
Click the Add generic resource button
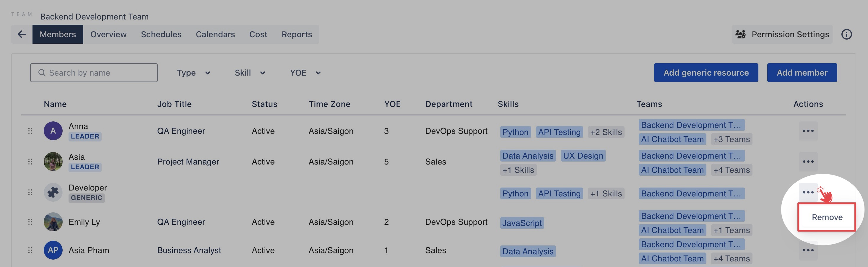(x=706, y=73)
